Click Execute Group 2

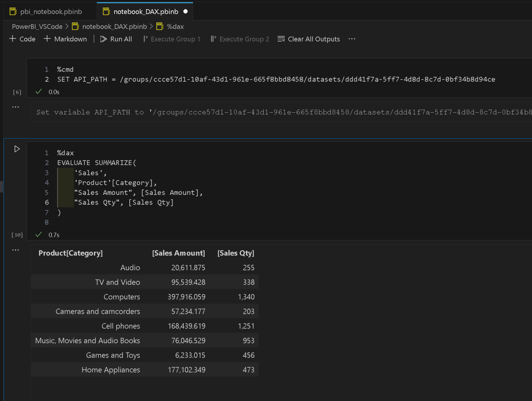click(240, 39)
